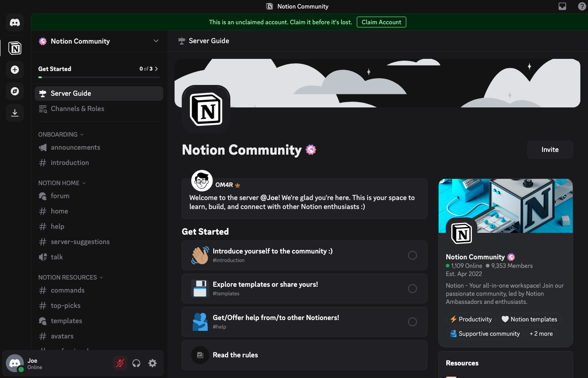
Task: Open the top-picks channel
Action: click(x=99, y=306)
